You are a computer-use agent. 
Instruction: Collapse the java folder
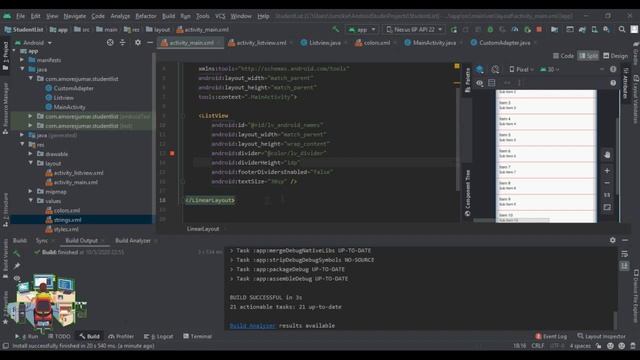click(x=22, y=69)
